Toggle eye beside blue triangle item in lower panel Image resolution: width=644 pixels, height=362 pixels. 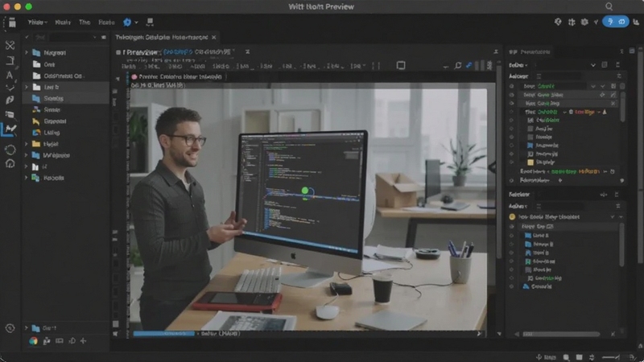[511, 286]
